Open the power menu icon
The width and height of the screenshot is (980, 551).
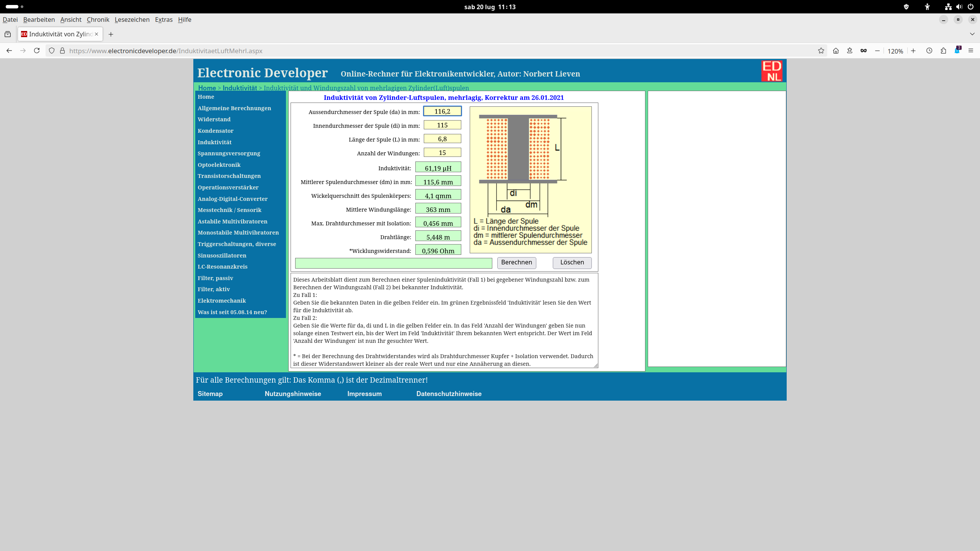click(x=971, y=7)
